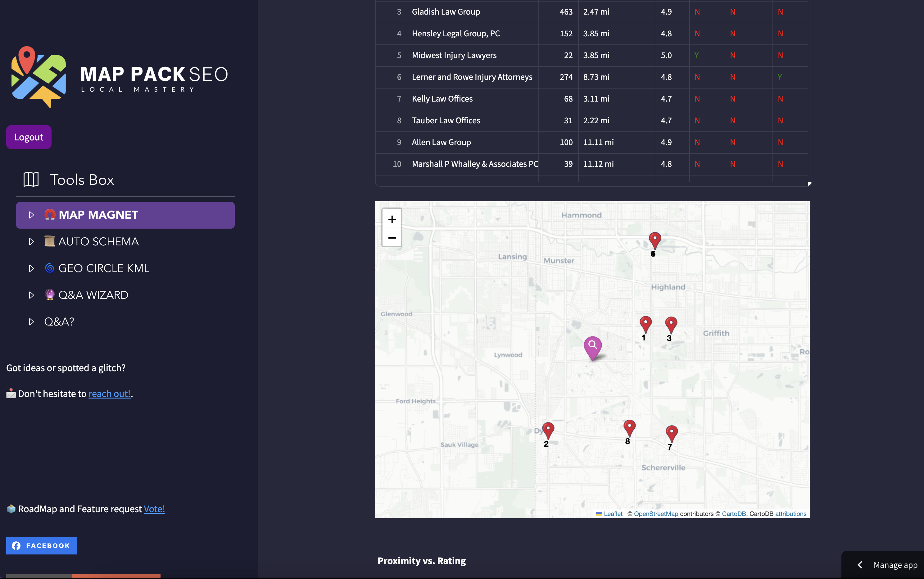Click the Tools Box heading
924x579 pixels.
point(82,180)
